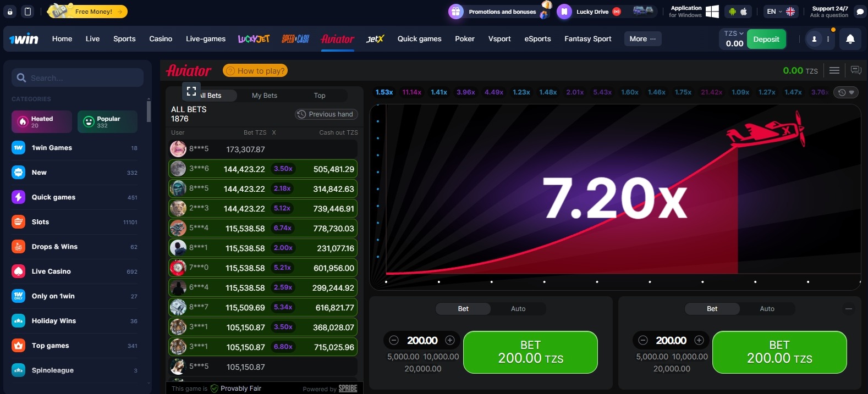Open the JetX game logo
Screen dimensions: 868x394
pyautogui.click(x=375, y=39)
